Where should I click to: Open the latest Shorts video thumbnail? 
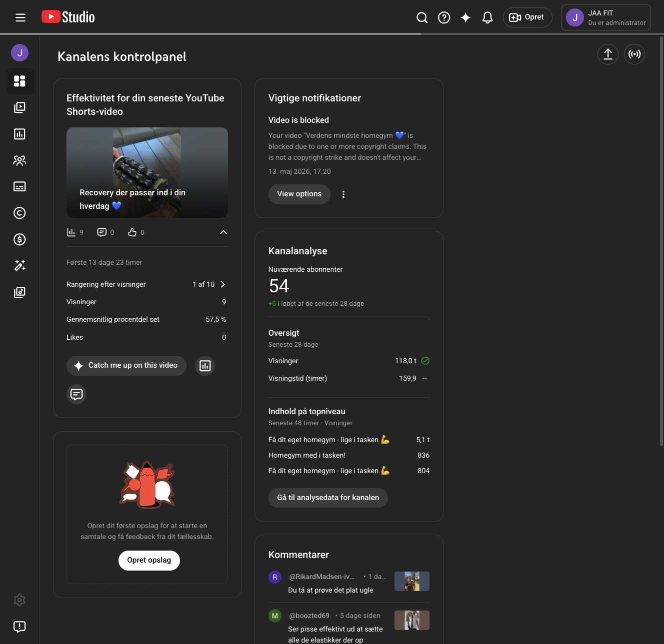[x=147, y=172]
